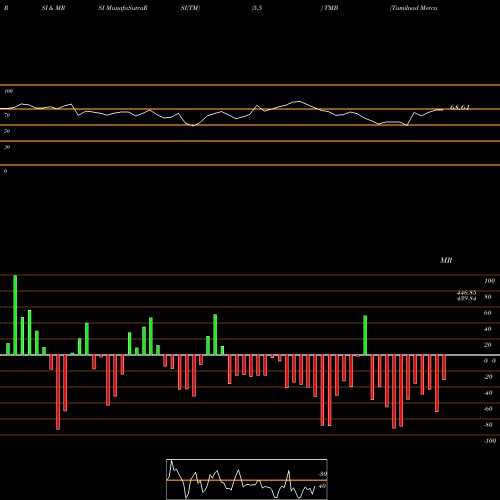Click the MR axis label 20

pos(488,345)
